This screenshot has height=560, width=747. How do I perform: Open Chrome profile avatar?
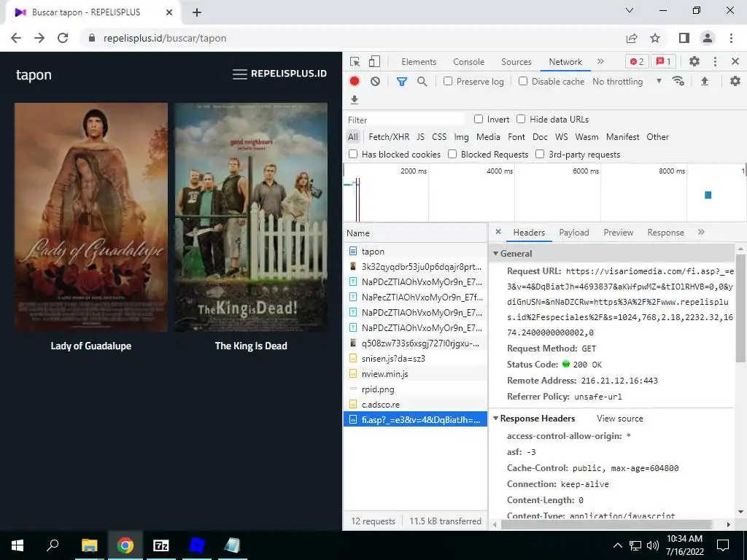708,38
